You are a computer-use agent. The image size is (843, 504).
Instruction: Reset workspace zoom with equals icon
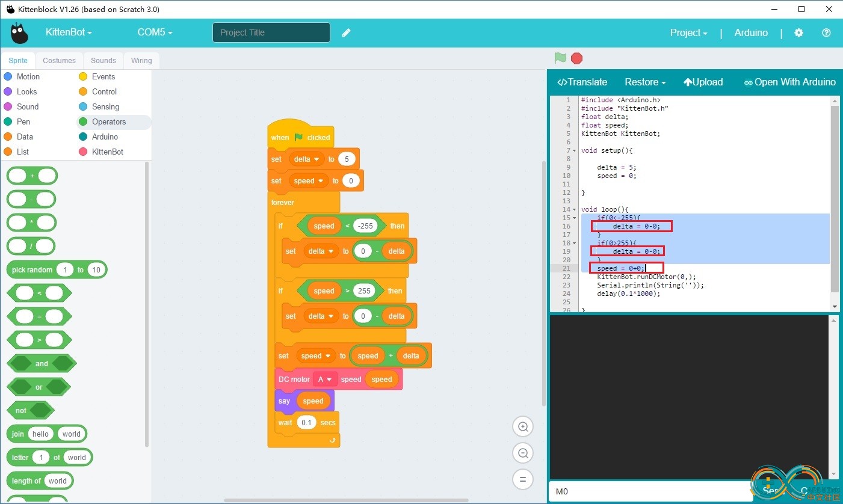point(523,479)
